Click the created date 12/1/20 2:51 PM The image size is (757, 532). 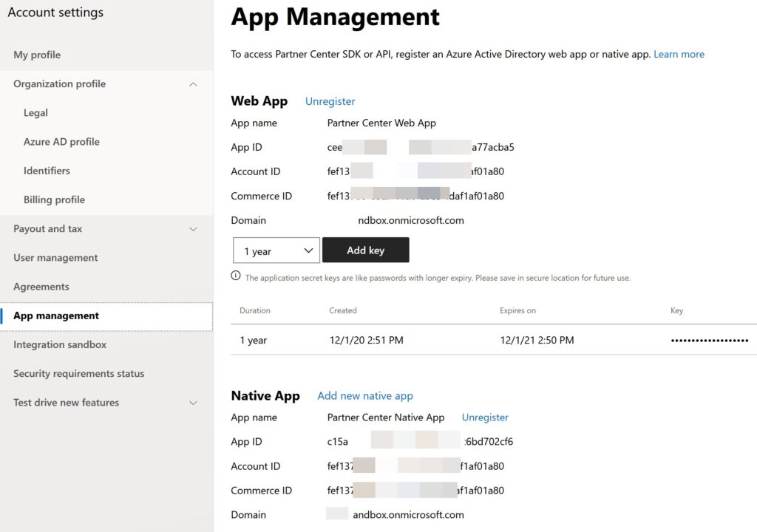(367, 341)
